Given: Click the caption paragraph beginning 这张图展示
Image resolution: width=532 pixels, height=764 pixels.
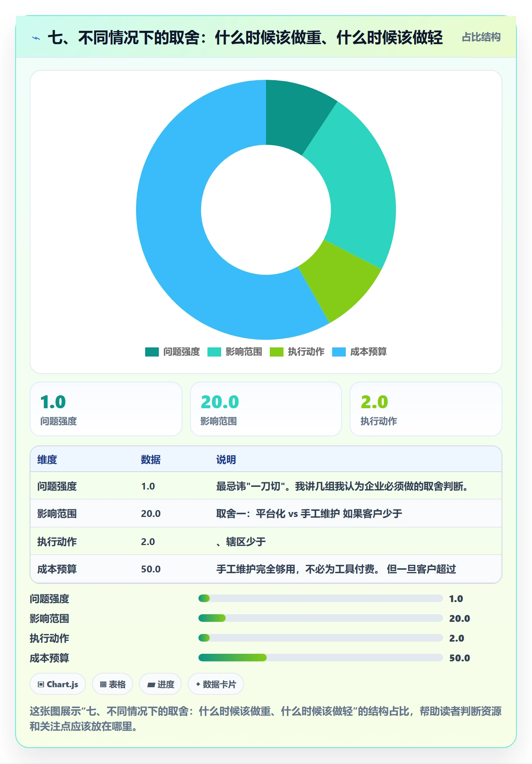Looking at the screenshot, I should pos(266,719).
